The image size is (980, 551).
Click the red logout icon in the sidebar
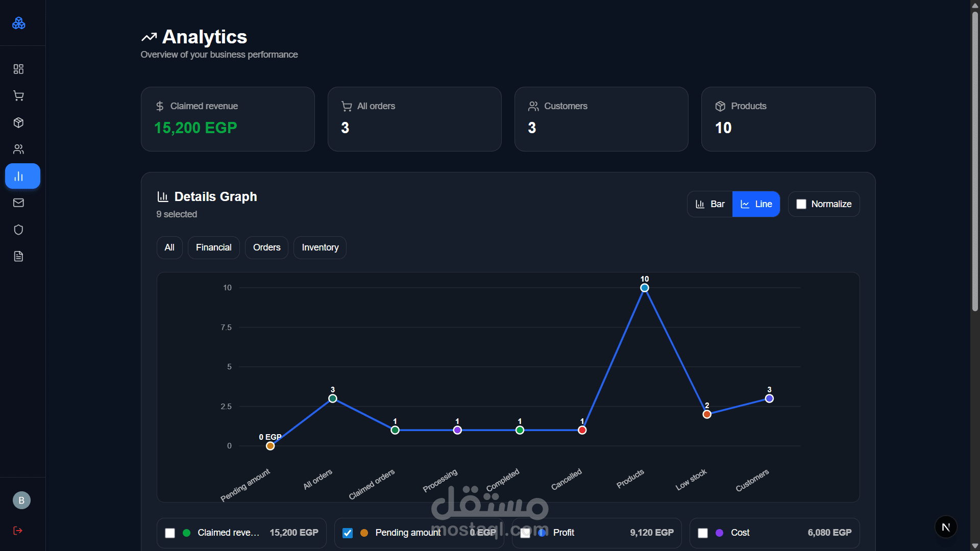click(x=18, y=531)
